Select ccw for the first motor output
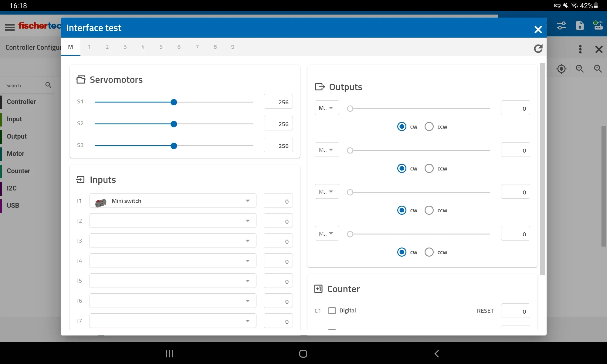607x364 pixels. (429, 126)
